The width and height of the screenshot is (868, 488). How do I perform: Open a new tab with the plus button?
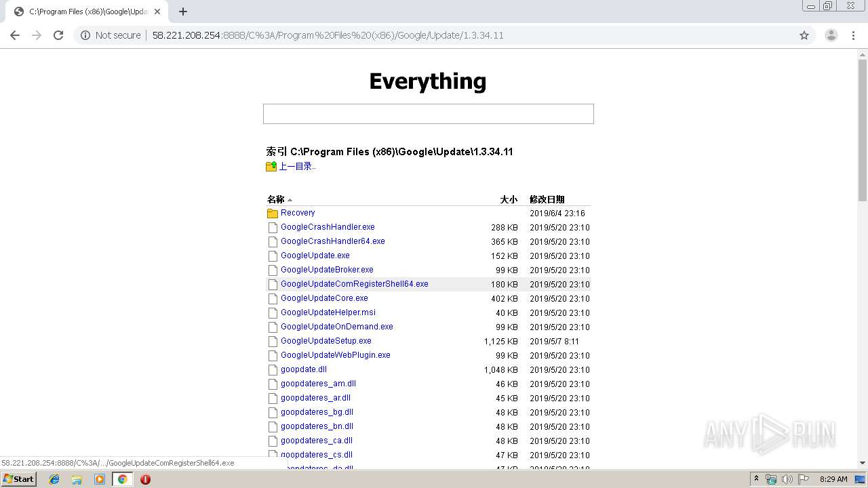(183, 12)
